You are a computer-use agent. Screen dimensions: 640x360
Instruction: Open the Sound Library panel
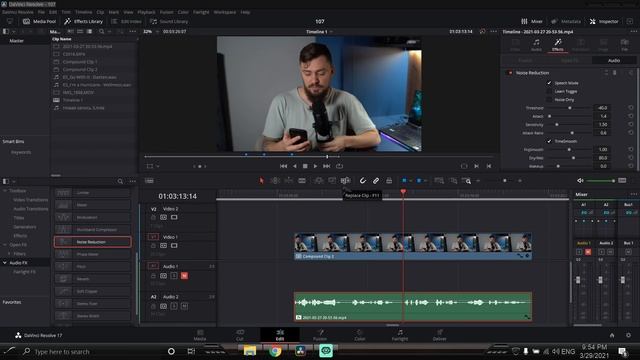point(169,21)
